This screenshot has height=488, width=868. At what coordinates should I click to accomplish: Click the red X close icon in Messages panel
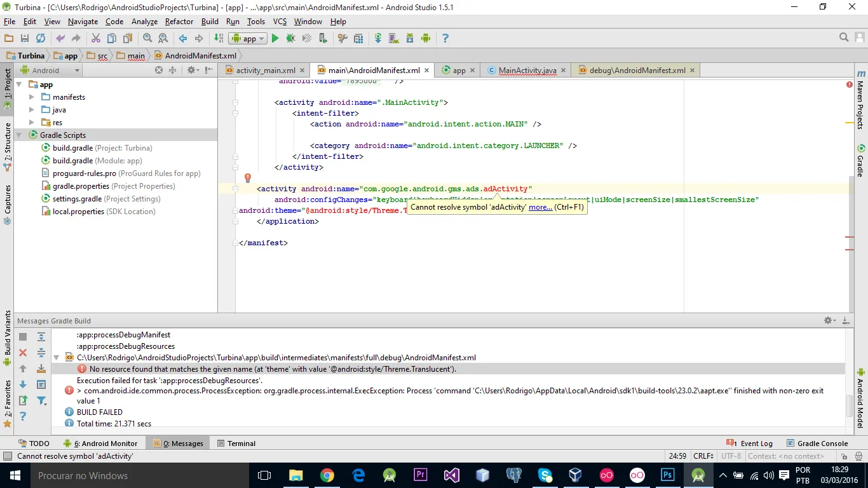click(23, 353)
